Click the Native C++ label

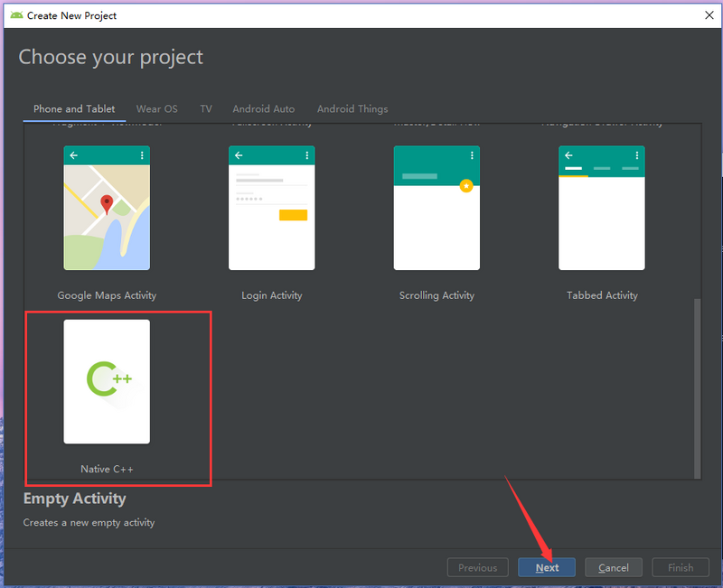click(x=107, y=469)
